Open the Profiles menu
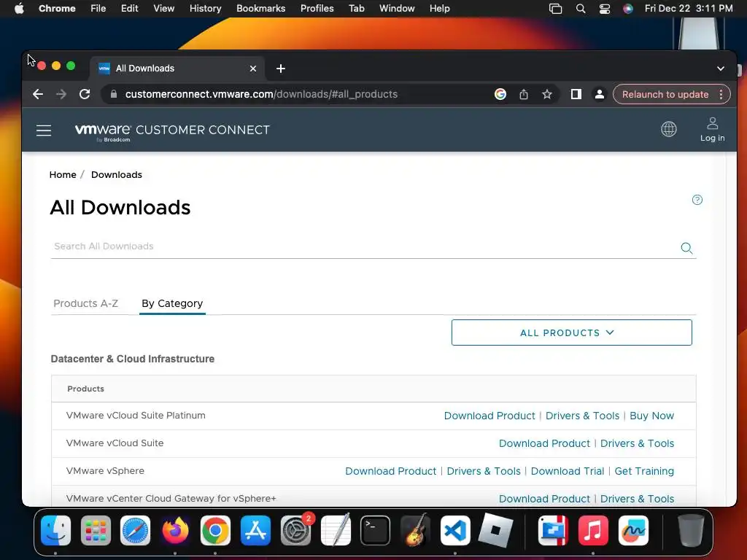 tap(317, 9)
